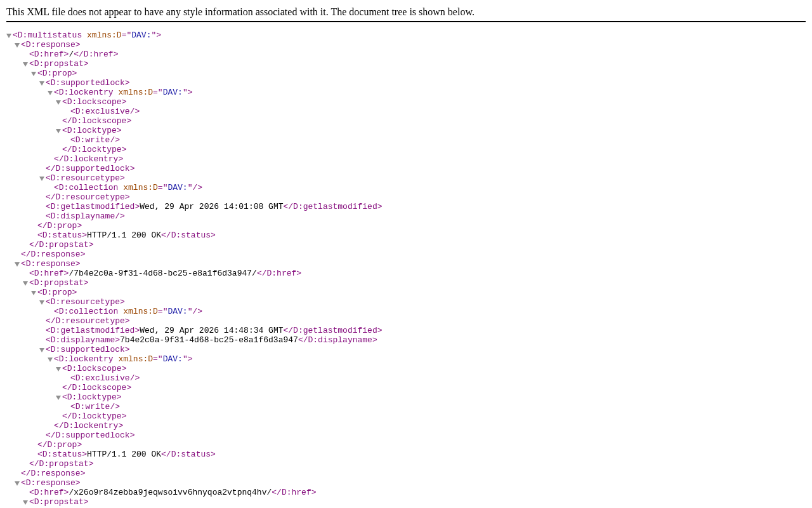Collapse D:response containing href /7b4e2c0a-9f31-4d68
Viewport: 812px width, 508px height.
click(x=17, y=265)
